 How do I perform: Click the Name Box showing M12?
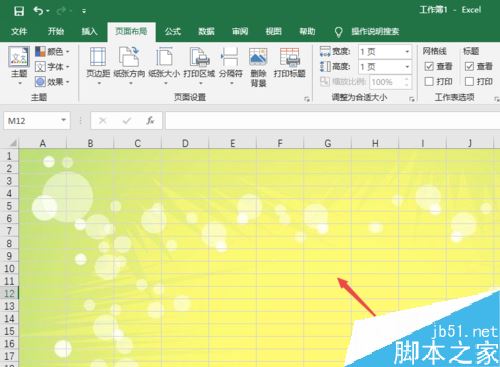click(31, 121)
